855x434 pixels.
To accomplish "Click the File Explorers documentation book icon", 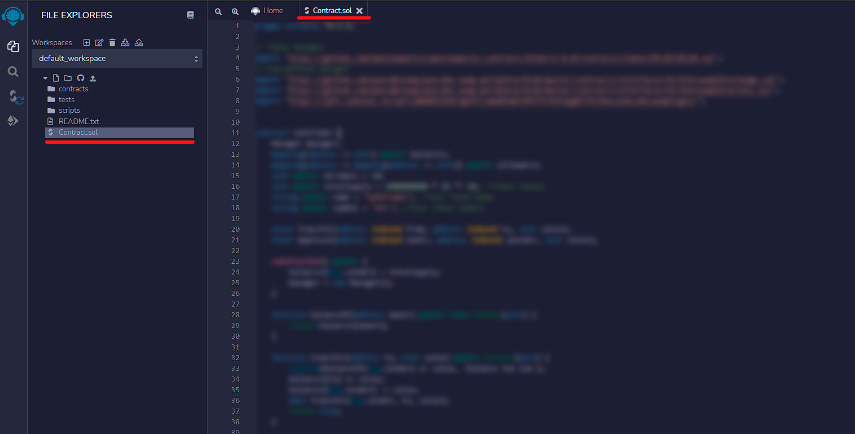I will (191, 16).
